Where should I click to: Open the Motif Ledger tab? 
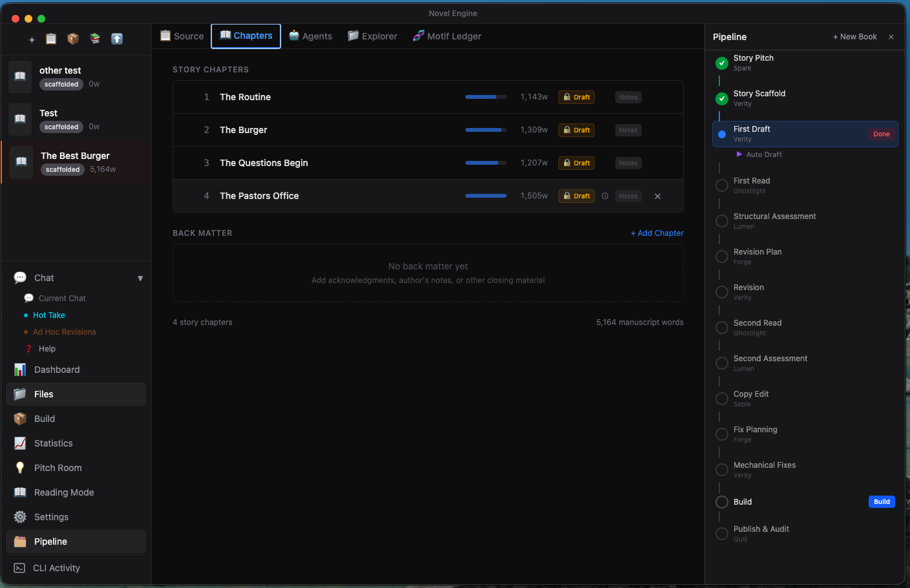[447, 36]
